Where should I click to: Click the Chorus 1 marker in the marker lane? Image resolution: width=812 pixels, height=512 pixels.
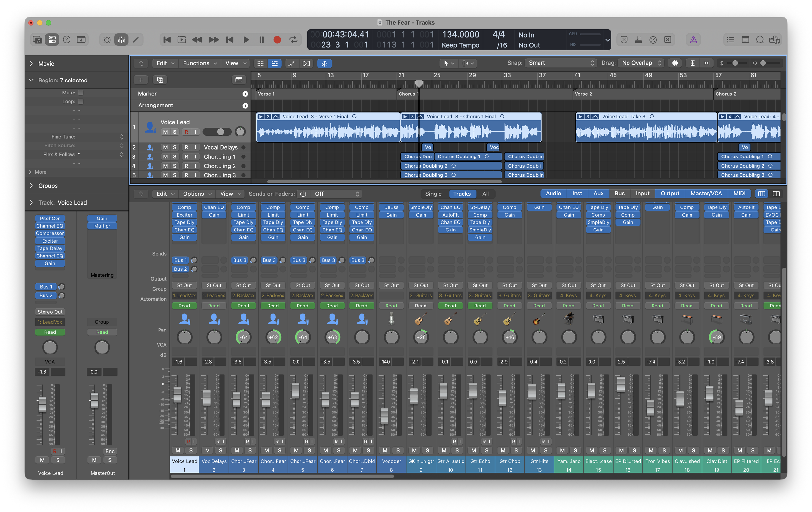(x=409, y=94)
